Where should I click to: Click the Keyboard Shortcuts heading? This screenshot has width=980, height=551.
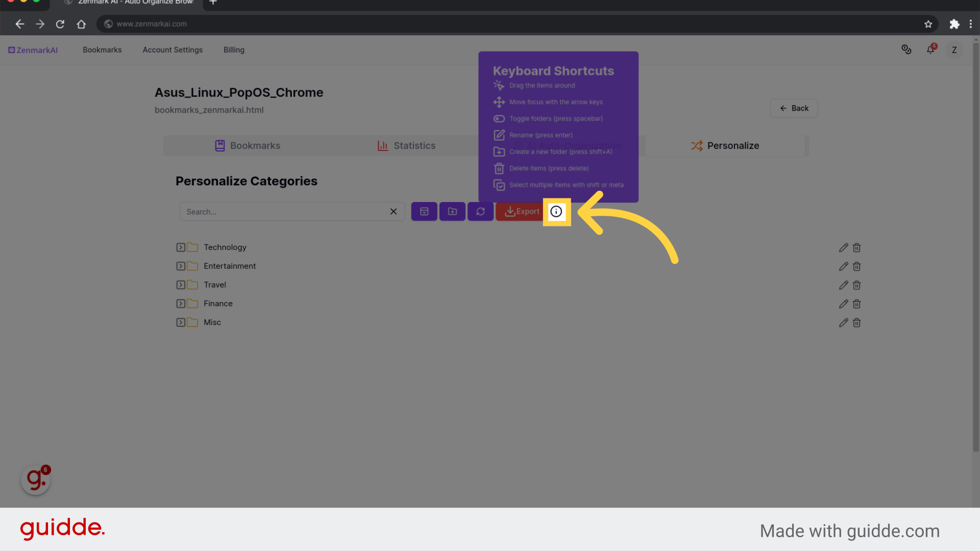click(x=553, y=71)
